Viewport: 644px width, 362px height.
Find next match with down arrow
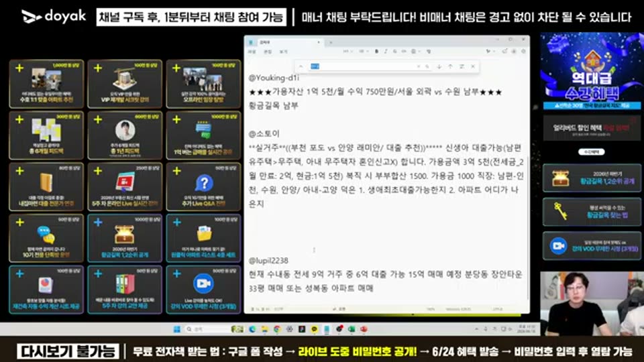coord(439,66)
